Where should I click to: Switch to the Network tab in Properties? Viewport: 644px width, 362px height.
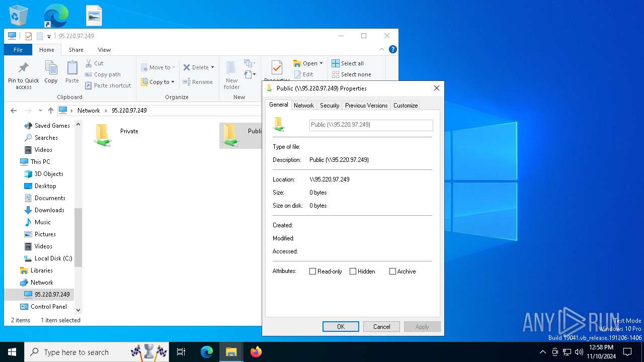coord(304,106)
